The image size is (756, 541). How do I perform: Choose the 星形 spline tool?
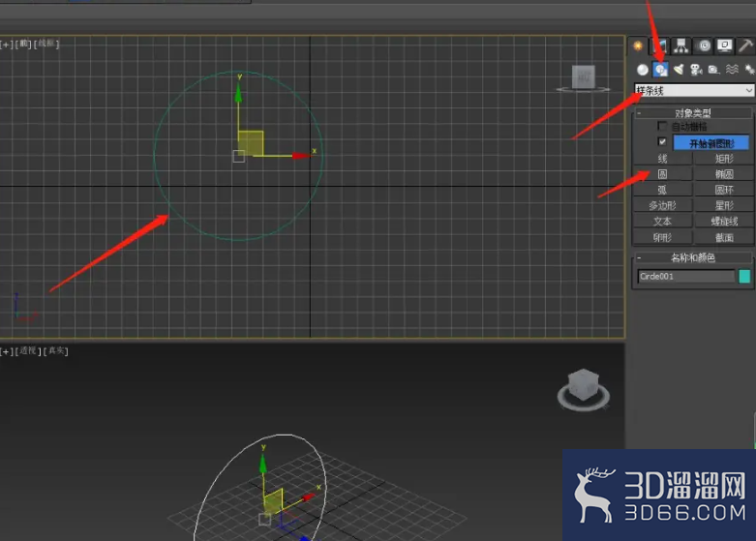(x=724, y=205)
